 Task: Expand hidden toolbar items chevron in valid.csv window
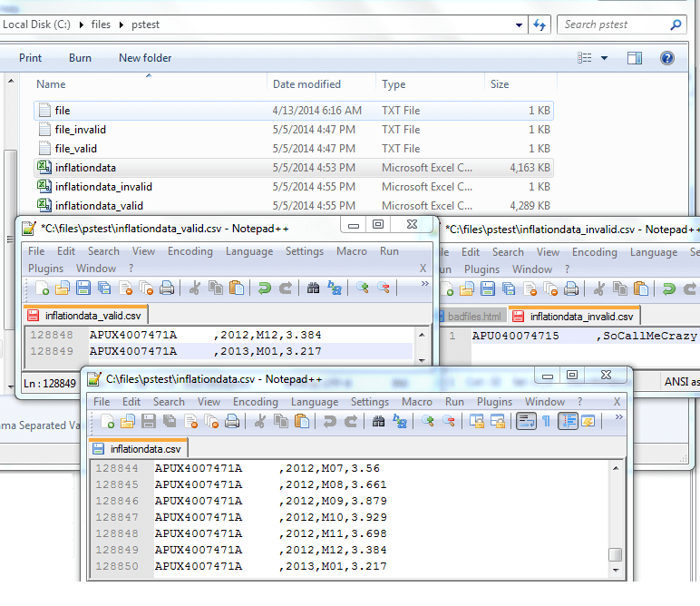(x=424, y=283)
